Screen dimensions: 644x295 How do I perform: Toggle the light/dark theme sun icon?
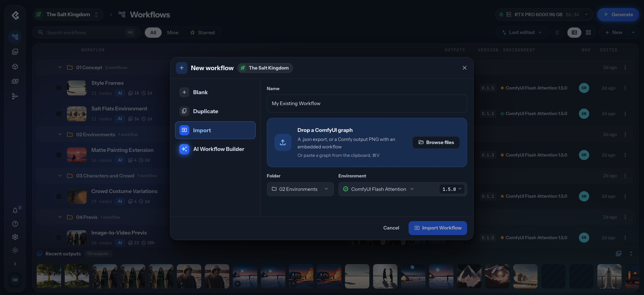coord(15,250)
